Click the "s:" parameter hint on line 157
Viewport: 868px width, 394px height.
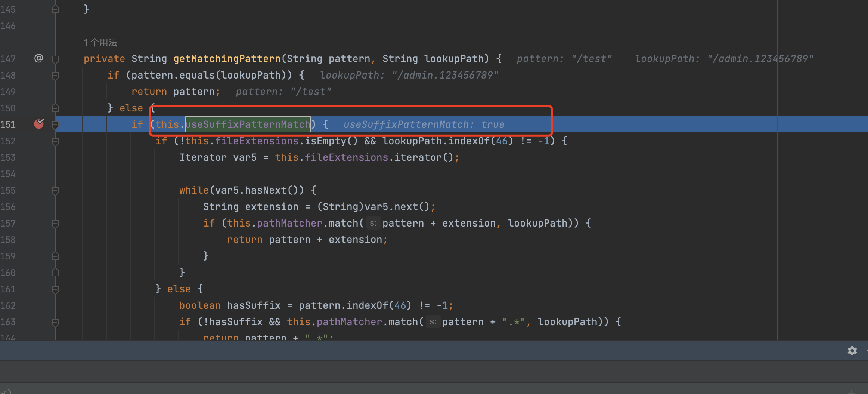(x=373, y=224)
